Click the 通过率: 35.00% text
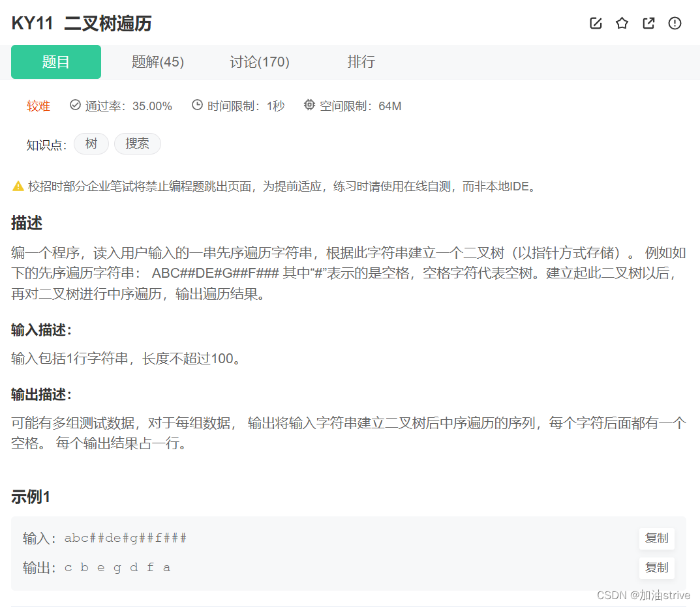Screen dimensions: 700x607 pyautogui.click(x=129, y=106)
